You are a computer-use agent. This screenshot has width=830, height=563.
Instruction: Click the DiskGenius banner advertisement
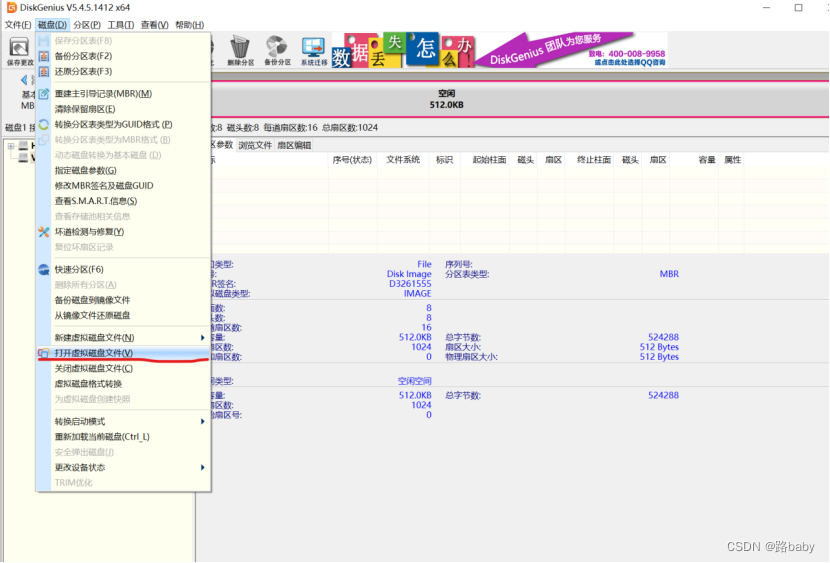499,50
